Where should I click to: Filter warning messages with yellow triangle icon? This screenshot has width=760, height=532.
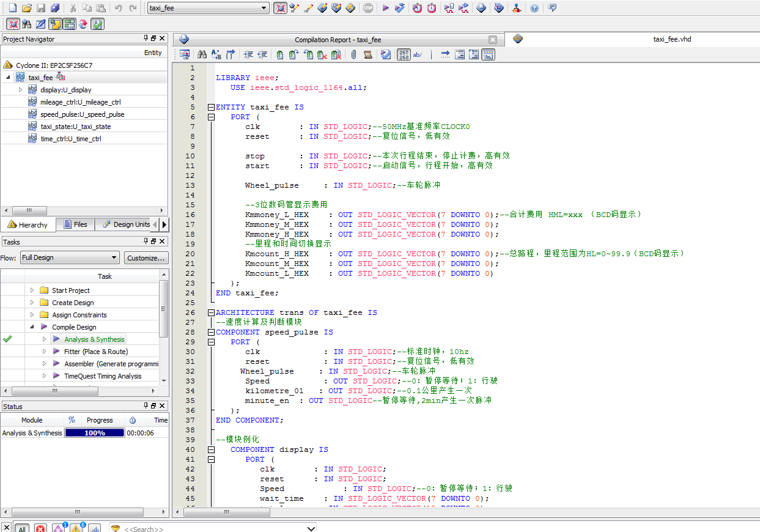click(76, 528)
